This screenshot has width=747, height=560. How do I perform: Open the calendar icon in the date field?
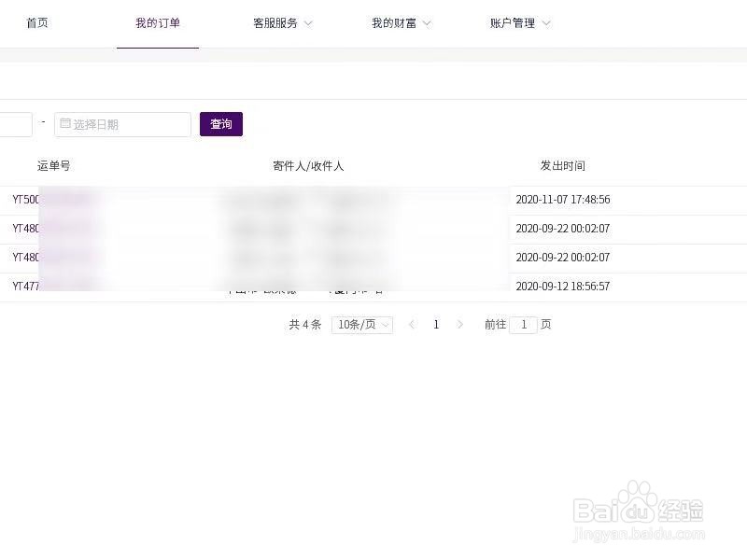tap(65, 123)
